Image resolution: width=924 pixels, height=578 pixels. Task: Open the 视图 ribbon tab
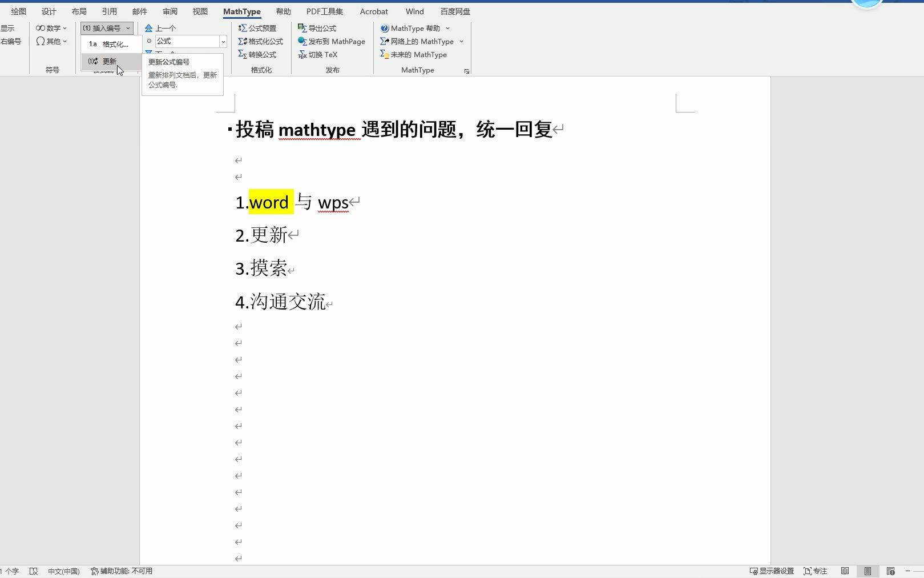click(x=200, y=11)
